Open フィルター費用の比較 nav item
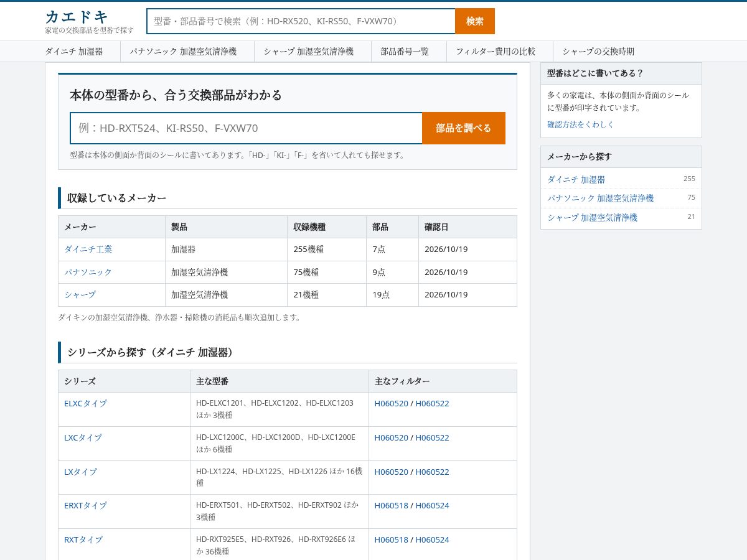This screenshot has width=747, height=560. (496, 52)
